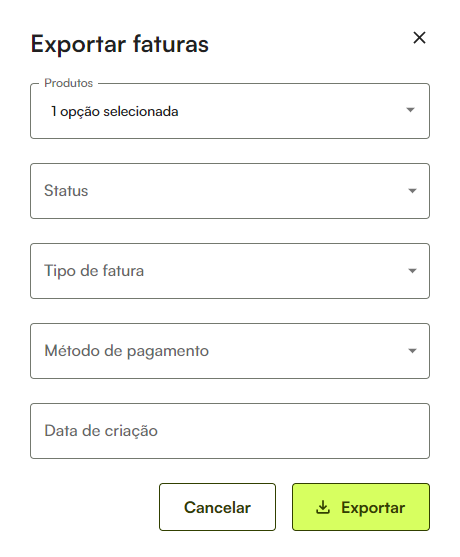The image size is (460, 557).
Task: Click the download icon on Exportar button
Action: (x=323, y=507)
